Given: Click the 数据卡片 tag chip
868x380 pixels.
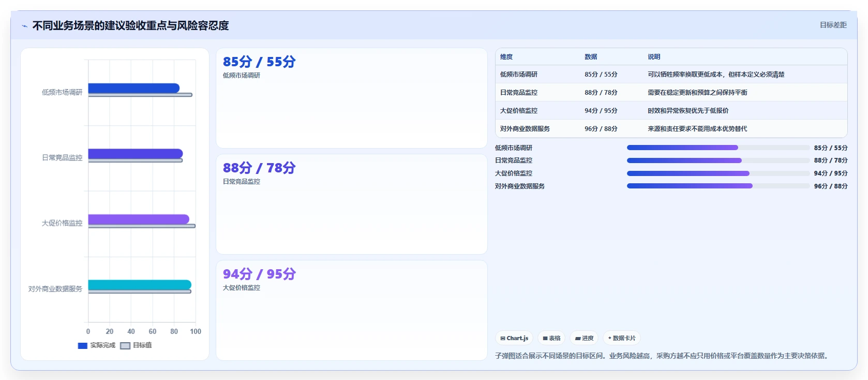Looking at the screenshot, I should pos(622,338).
